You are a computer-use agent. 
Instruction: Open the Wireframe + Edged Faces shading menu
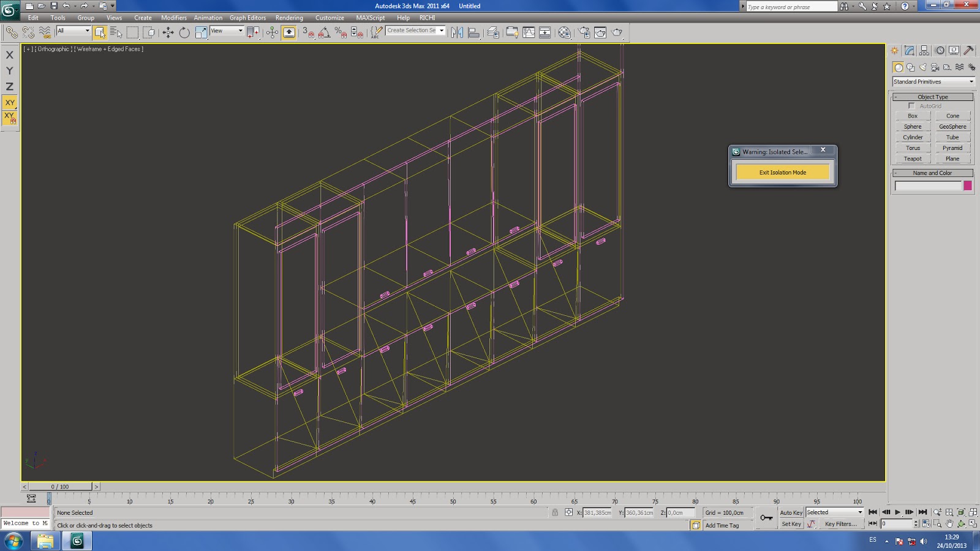click(108, 49)
